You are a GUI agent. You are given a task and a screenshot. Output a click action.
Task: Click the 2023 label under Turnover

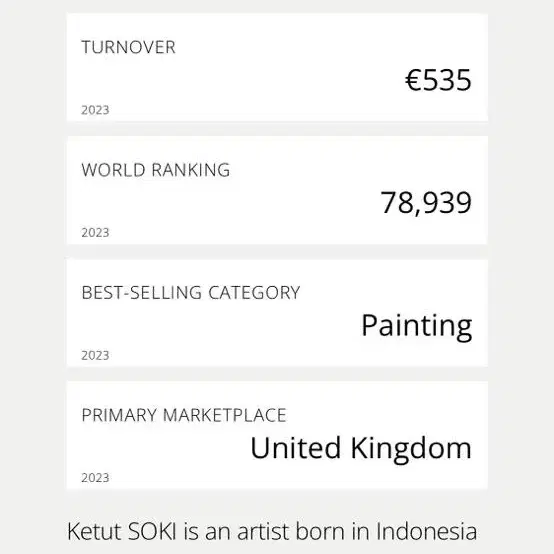point(95,110)
